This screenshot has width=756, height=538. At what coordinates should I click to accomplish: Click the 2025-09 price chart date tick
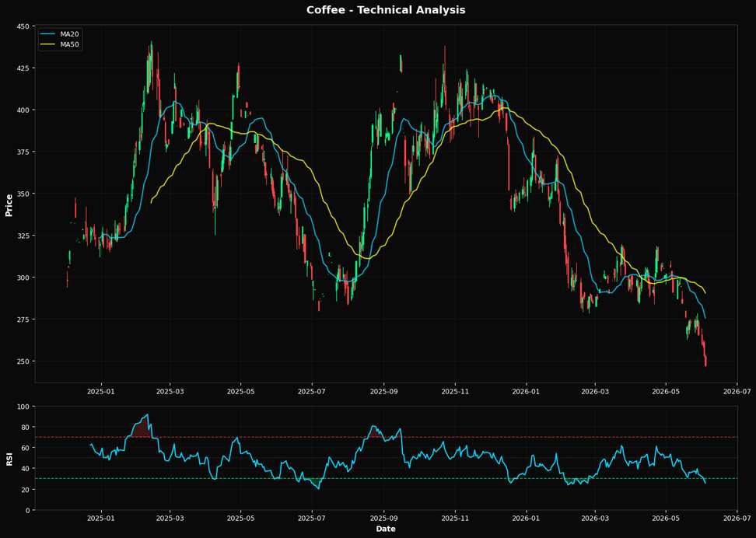[x=383, y=391]
